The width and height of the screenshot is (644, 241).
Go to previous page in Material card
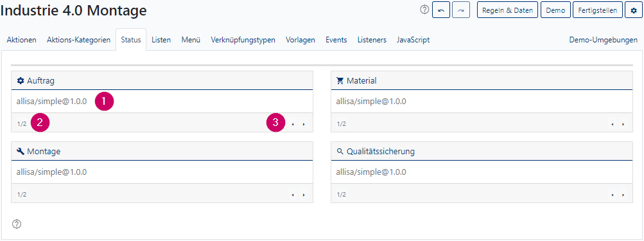pos(612,124)
